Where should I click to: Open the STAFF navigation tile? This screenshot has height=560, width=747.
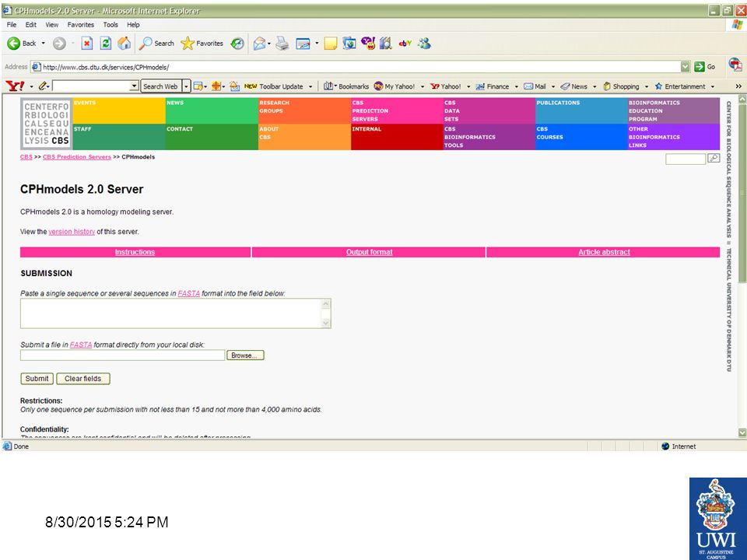click(x=119, y=137)
